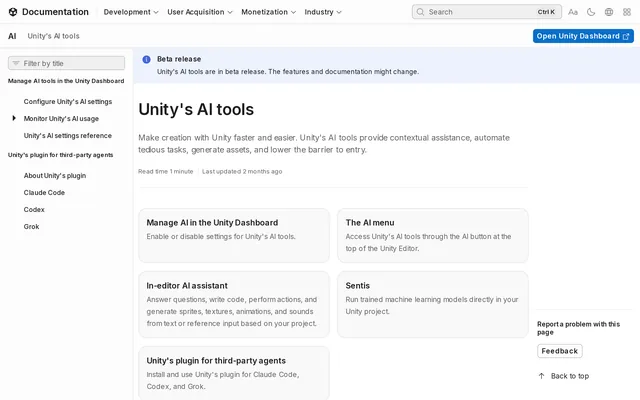Select Manage AI tools in the Unity Dashboard heading
Image resolution: width=640 pixels, height=400 pixels.
pos(66,81)
